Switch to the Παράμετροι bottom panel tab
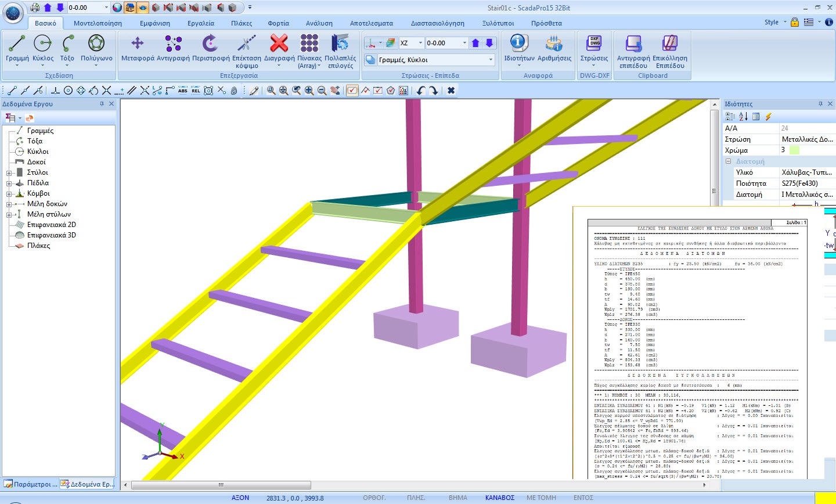The image size is (836, 504). pos(31,484)
